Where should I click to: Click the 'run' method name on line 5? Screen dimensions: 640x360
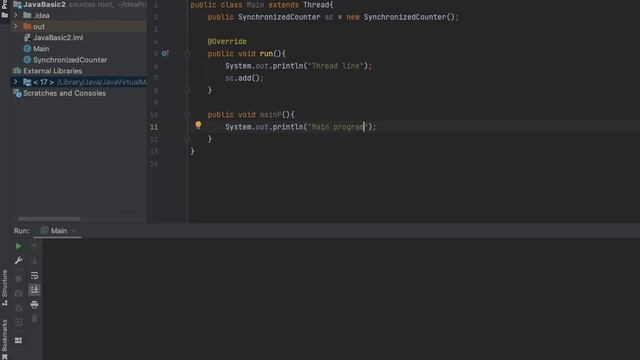point(266,53)
